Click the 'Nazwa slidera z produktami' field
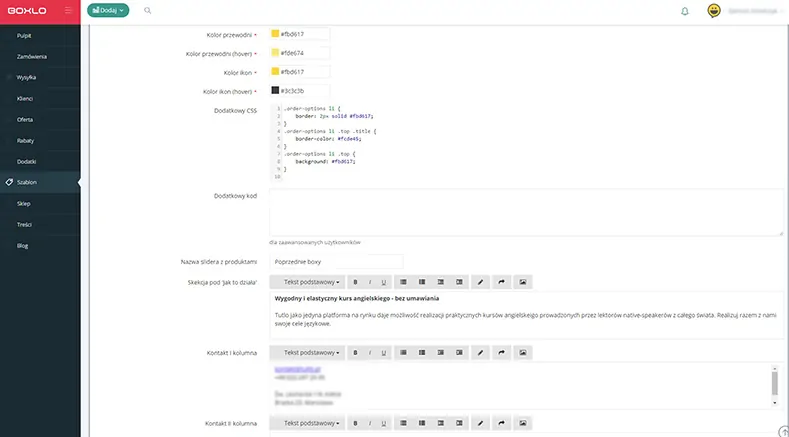Viewport: 789px width, 437px height. 336,261
